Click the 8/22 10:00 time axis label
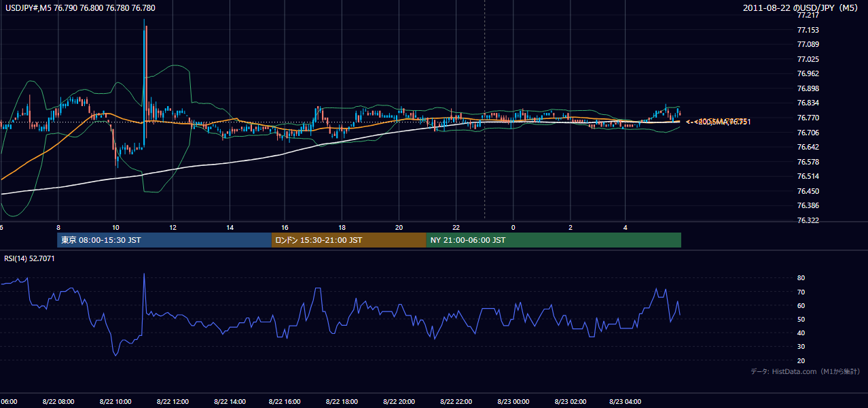 115,402
